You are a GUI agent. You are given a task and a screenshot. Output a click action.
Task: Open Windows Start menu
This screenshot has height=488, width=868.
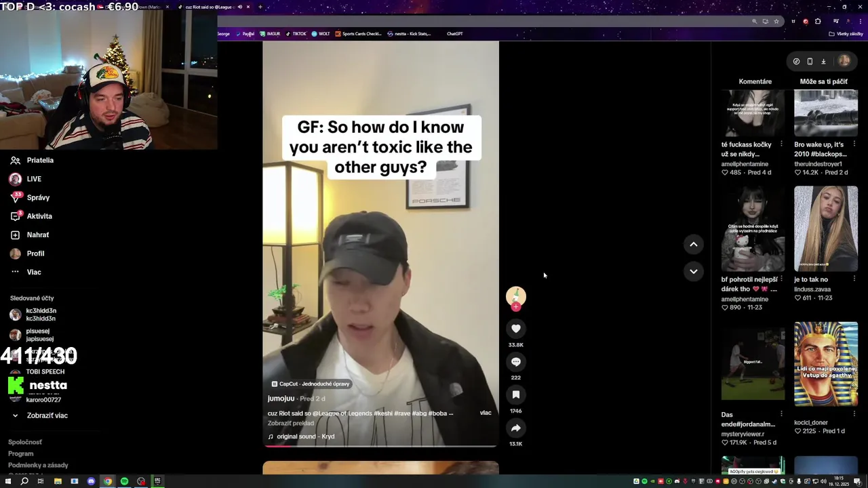pos(9,481)
